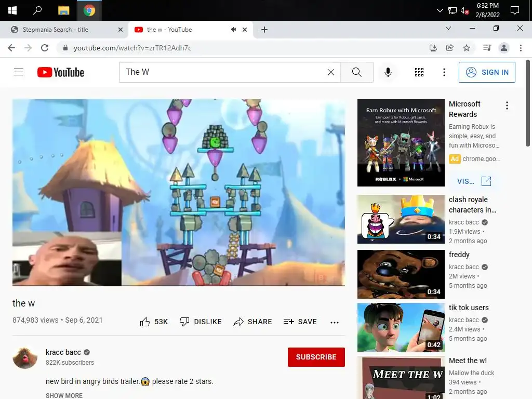The width and height of the screenshot is (532, 399).
Task: Open 'clash royale characters in...' video title
Action: [x=472, y=205]
